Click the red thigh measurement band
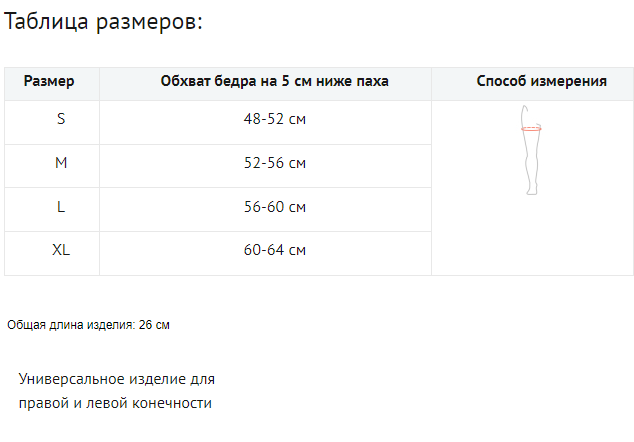 (x=531, y=128)
